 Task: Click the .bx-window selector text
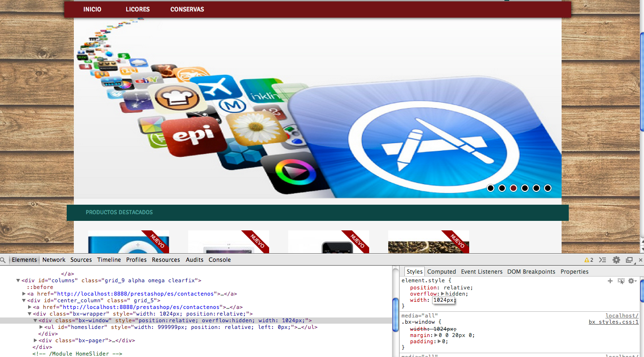pyautogui.click(x=418, y=322)
